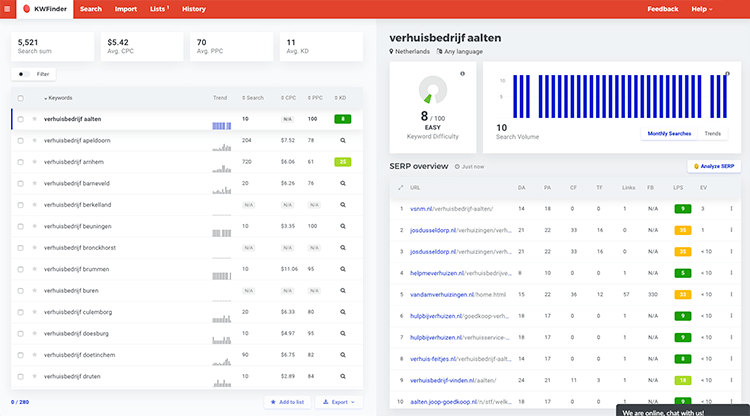Image resolution: width=750 pixels, height=416 pixels.
Task: Expand SERP overview table with arrows icon
Action: click(x=400, y=187)
